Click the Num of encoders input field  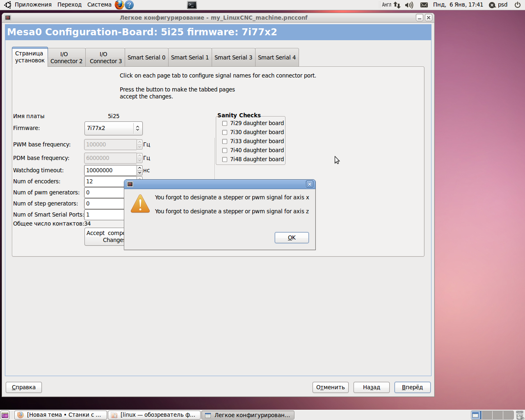point(105,181)
